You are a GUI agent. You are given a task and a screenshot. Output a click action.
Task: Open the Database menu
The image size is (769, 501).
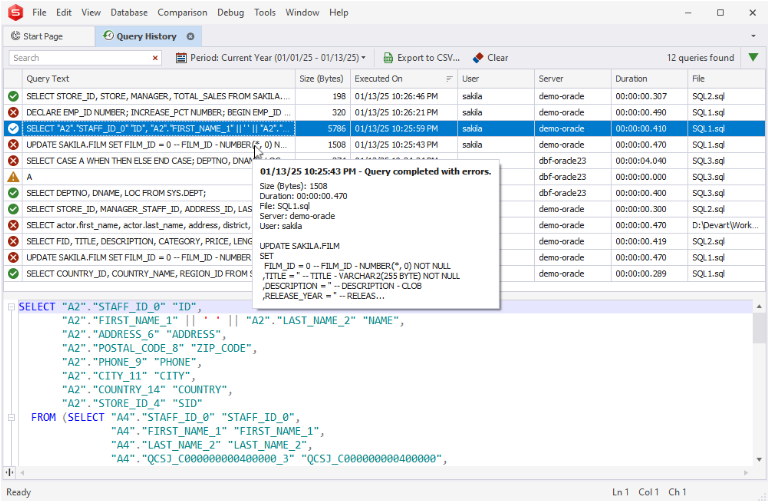(129, 12)
